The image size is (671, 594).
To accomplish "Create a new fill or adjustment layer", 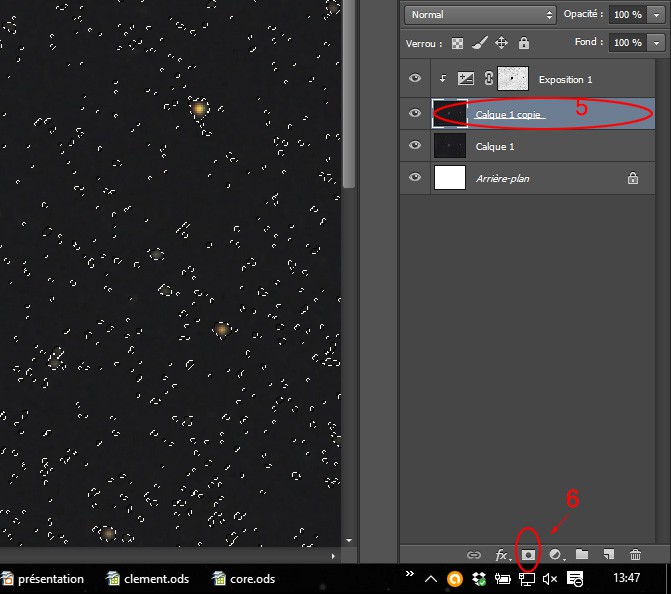I will (x=556, y=555).
